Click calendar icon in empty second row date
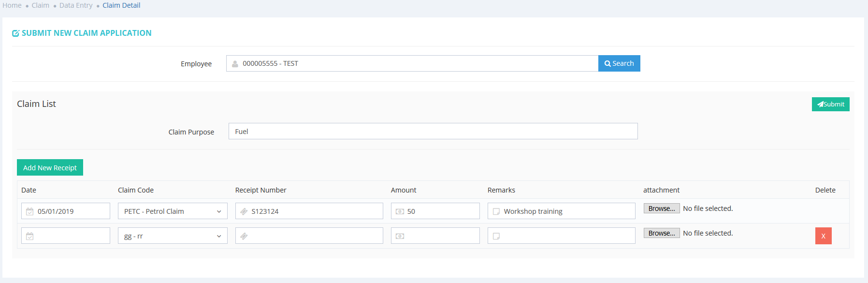The height and width of the screenshot is (283, 868). click(x=30, y=236)
